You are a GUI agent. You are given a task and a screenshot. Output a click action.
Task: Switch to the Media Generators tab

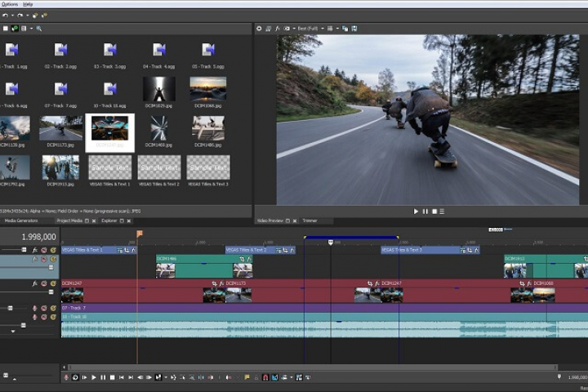click(21, 220)
